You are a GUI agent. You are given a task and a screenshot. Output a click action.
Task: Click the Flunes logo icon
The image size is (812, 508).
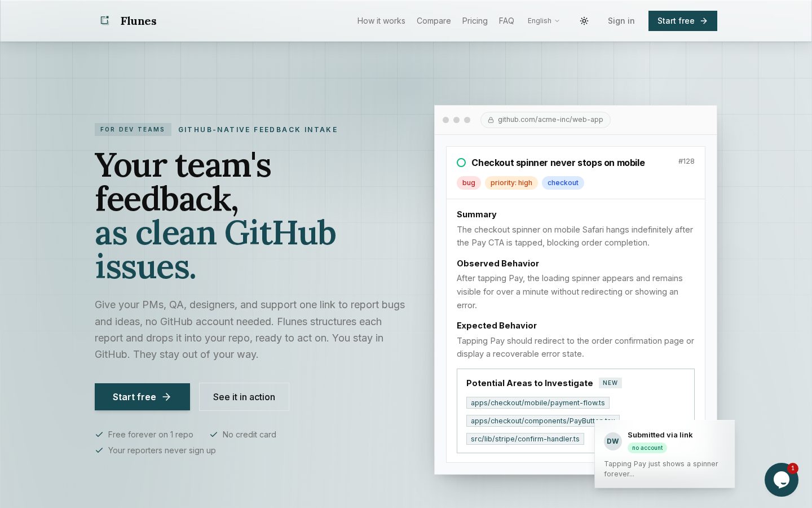tap(105, 21)
